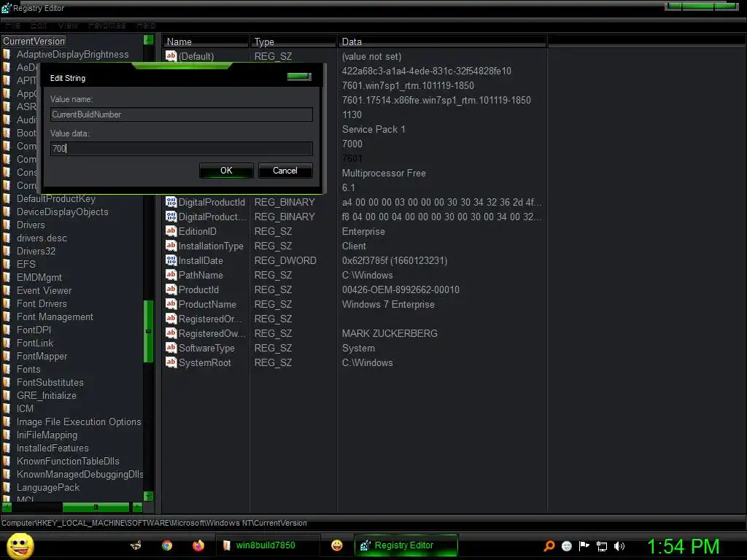747x560 pixels.
Task: Click OK in the Edit String dialog
Action: click(226, 171)
